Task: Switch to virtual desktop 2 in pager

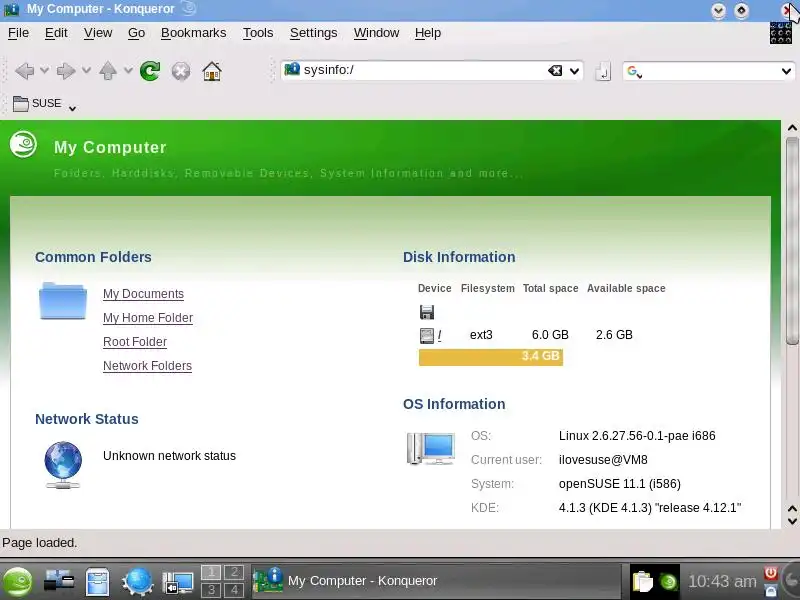Action: coord(234,572)
